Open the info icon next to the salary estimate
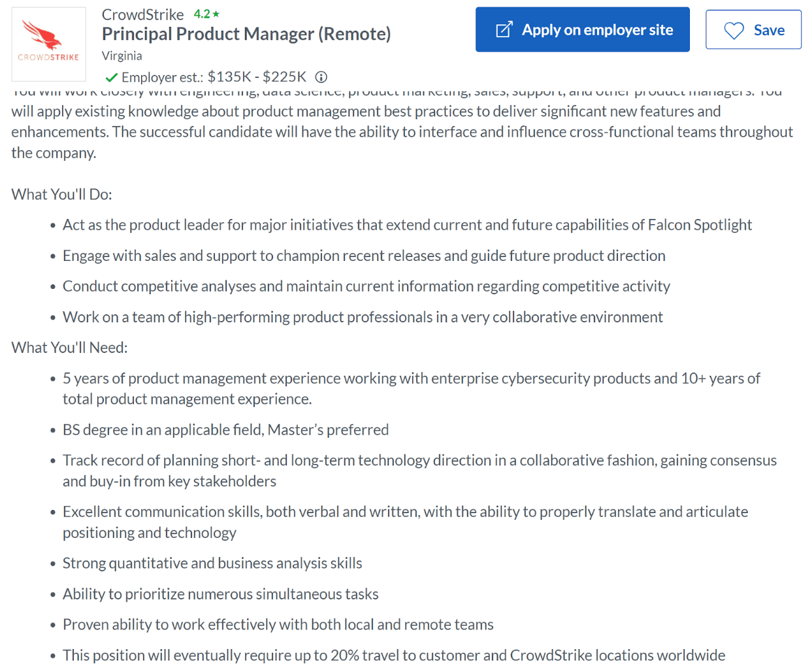 321,76
